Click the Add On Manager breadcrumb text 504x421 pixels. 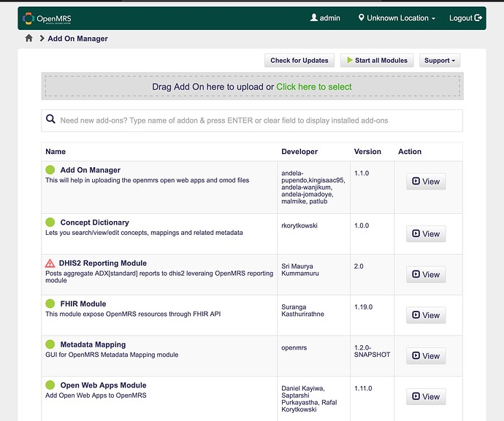77,39
